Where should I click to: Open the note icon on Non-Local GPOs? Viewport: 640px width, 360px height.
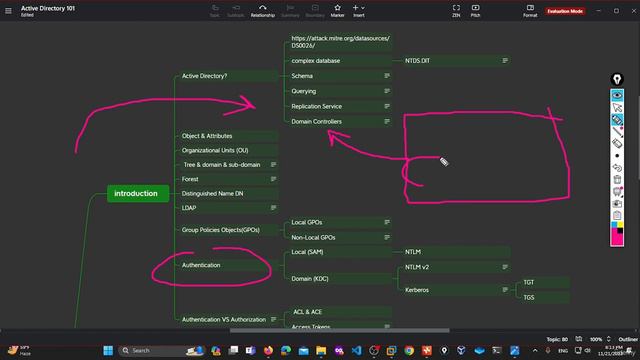pyautogui.click(x=387, y=237)
